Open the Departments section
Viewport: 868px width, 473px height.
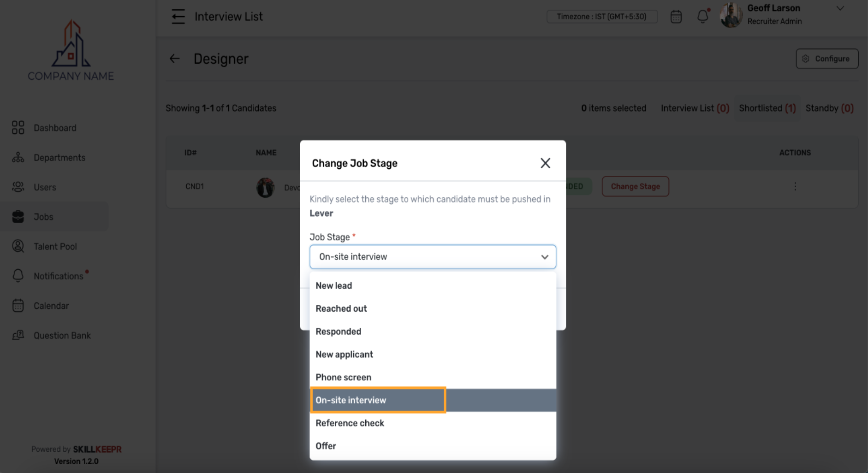[x=59, y=157]
